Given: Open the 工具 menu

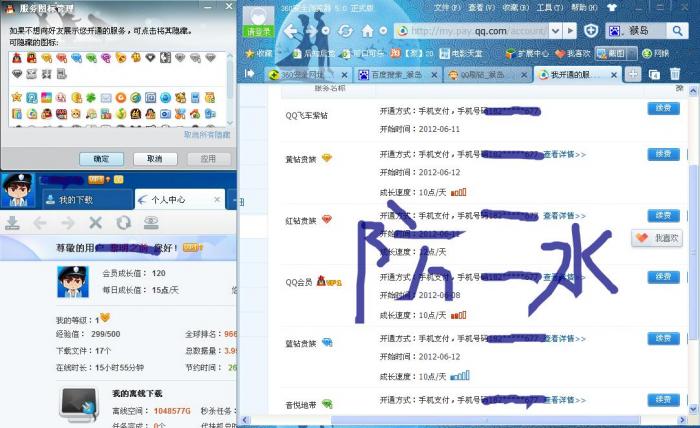Looking at the screenshot, I should 550,8.
